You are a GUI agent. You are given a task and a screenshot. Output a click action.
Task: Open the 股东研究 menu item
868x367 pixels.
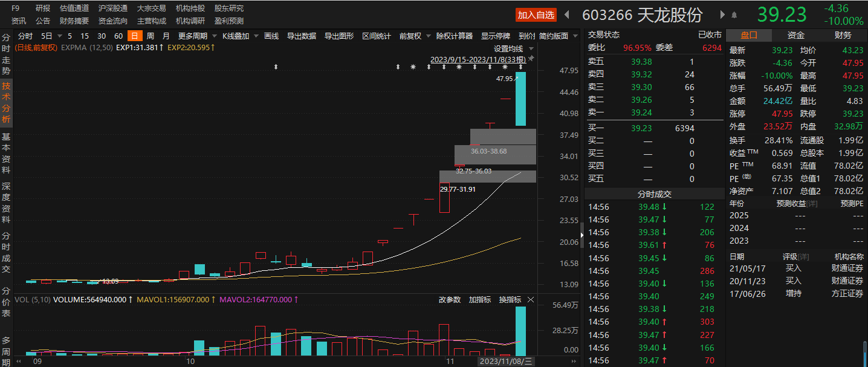229,8
